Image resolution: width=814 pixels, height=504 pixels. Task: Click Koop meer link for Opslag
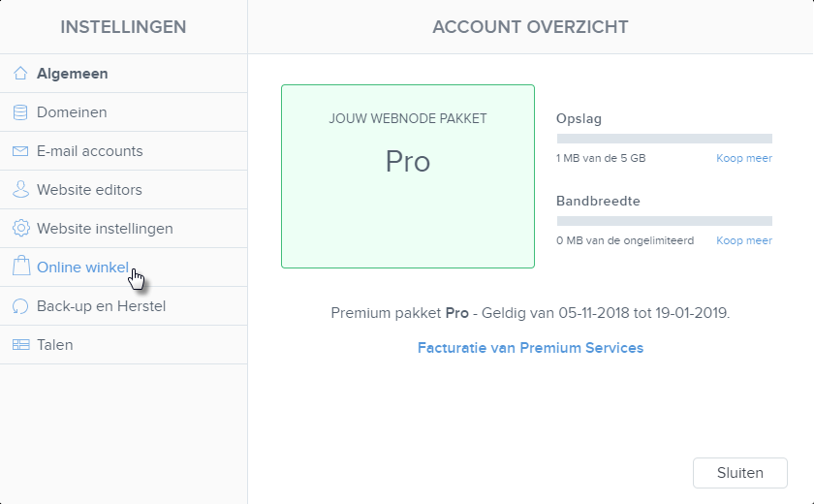744,158
